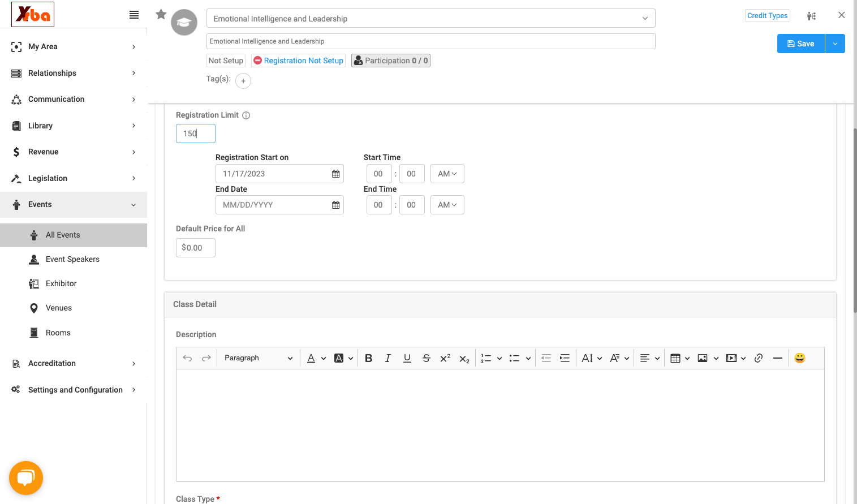
Task: Open Credit Types
Action: [767, 16]
